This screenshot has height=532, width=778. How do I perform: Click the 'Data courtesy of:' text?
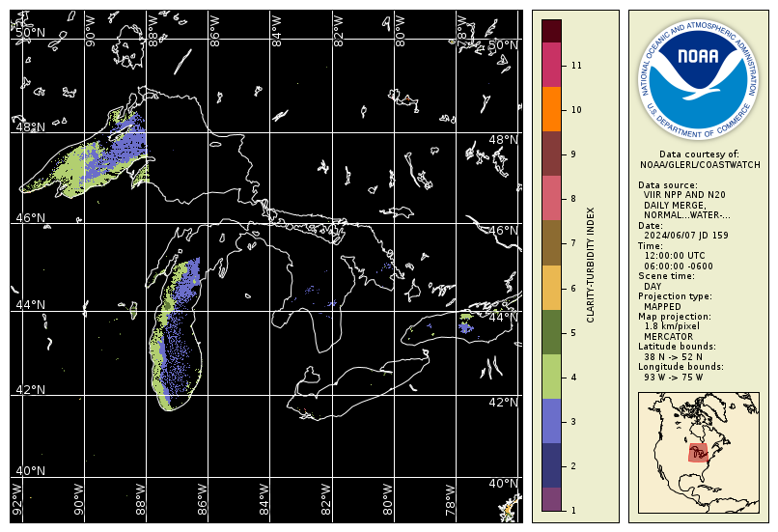(x=699, y=154)
